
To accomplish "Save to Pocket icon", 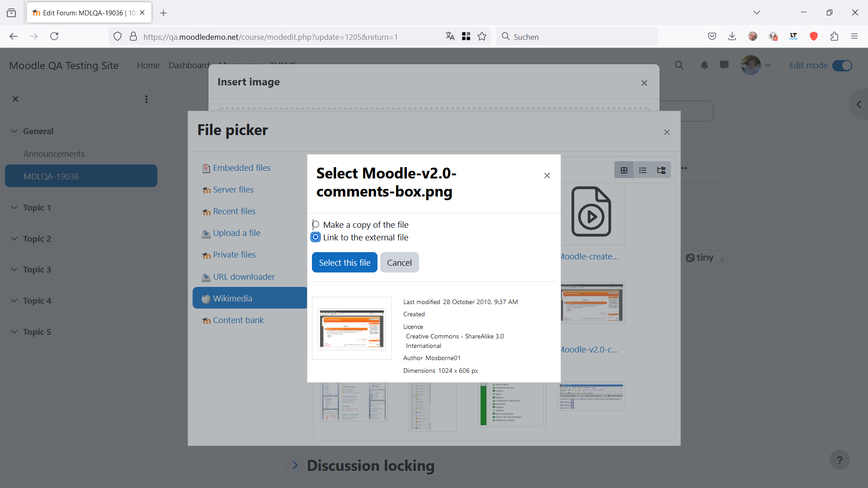I will point(712,36).
